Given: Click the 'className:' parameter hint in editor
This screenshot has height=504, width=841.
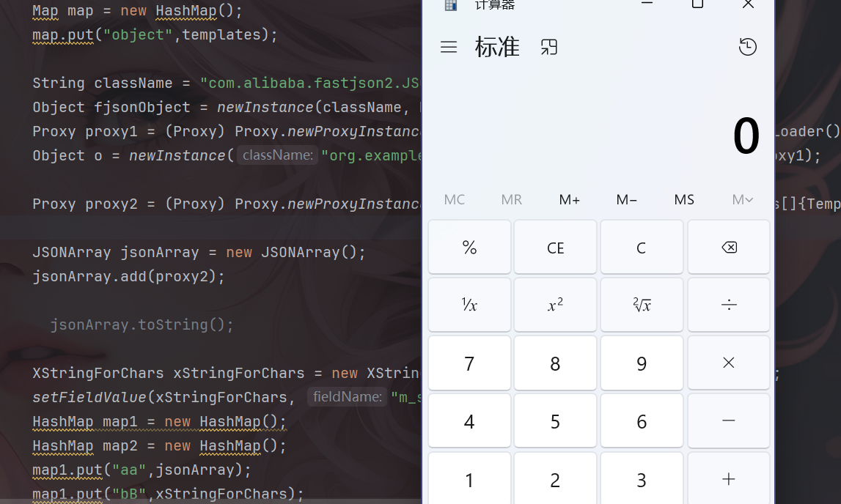Looking at the screenshot, I should pos(277,155).
